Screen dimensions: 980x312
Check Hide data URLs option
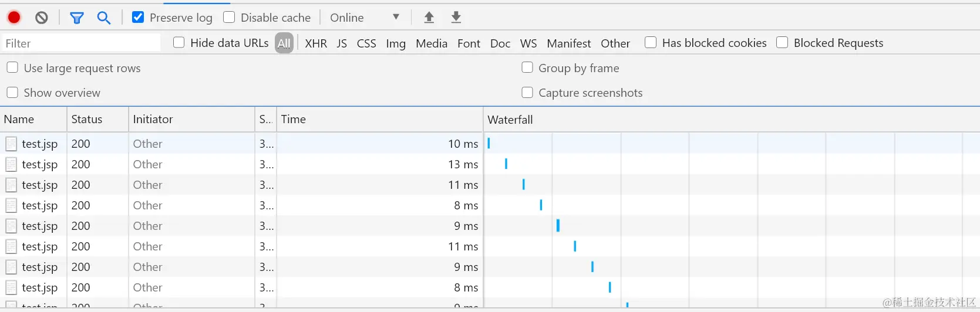click(x=179, y=43)
